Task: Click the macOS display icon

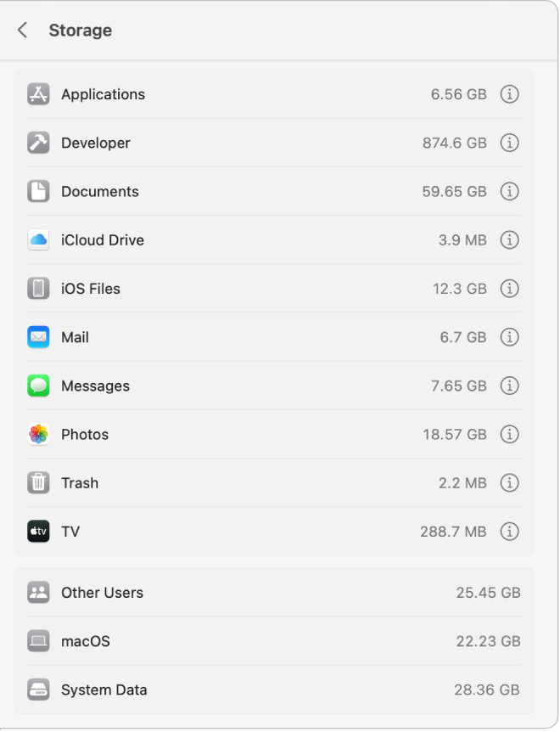Action: [37, 641]
